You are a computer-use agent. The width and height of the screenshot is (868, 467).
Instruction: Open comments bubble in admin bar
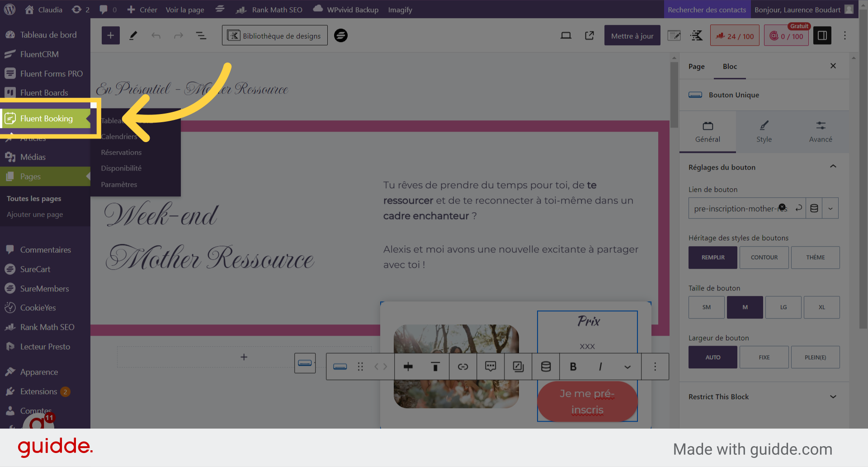click(108, 10)
